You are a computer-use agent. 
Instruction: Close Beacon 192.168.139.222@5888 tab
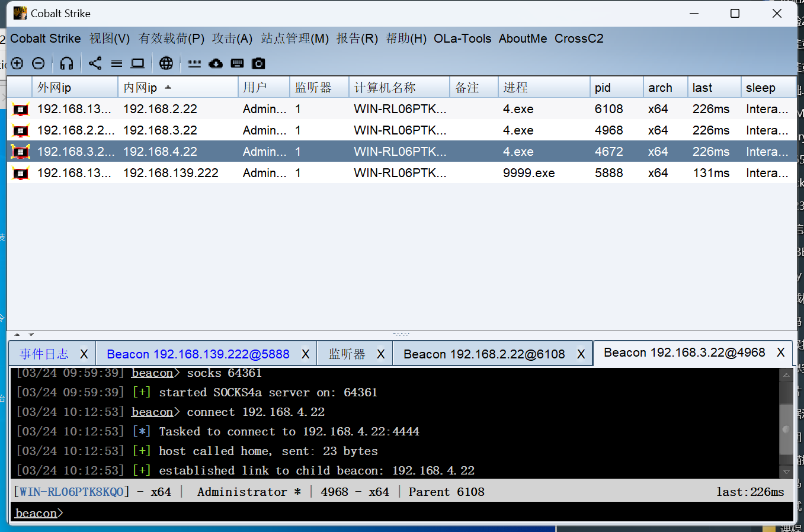pyautogui.click(x=306, y=354)
